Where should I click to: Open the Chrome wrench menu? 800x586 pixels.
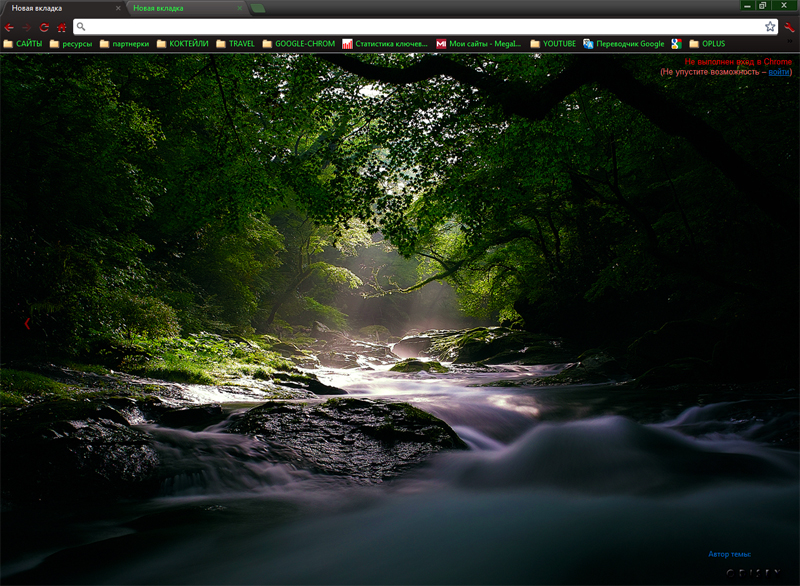[x=789, y=27]
